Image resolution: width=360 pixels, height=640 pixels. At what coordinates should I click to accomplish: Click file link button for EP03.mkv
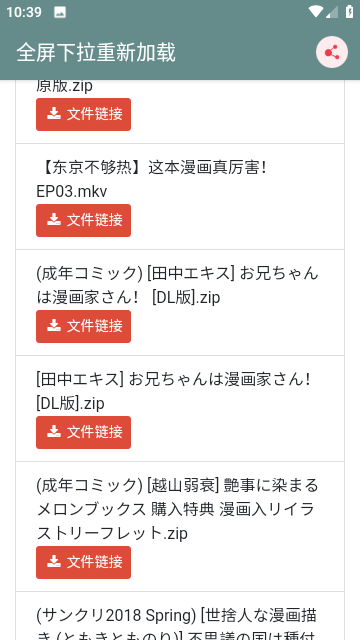pyautogui.click(x=83, y=220)
